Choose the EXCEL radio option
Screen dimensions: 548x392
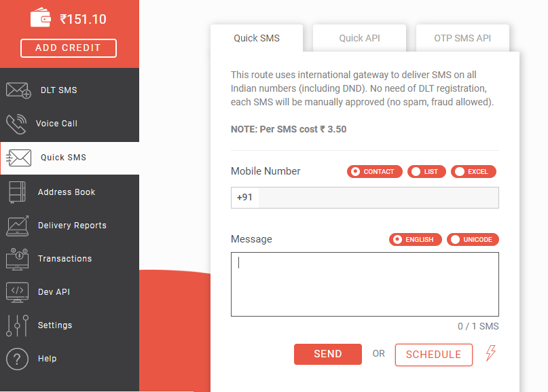coord(473,172)
